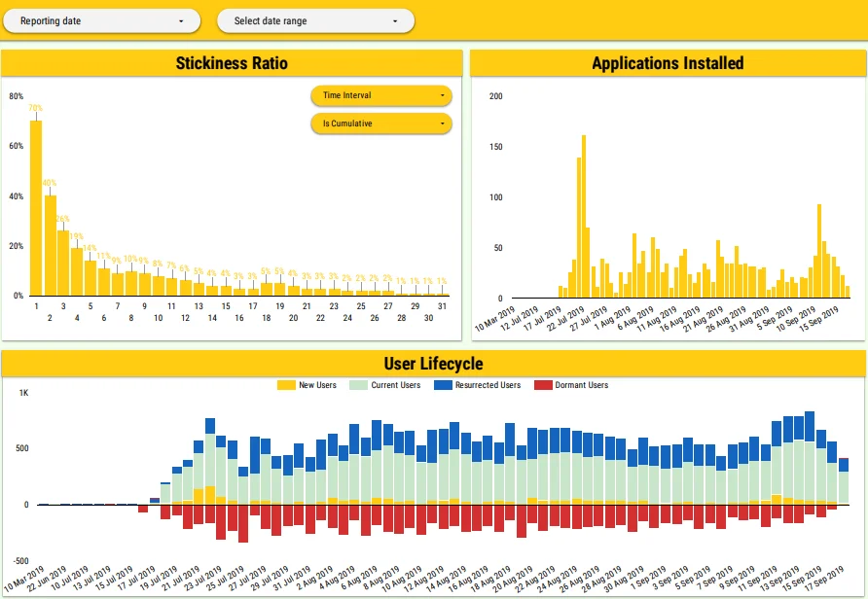Click the 1K axis label in User Lifecycle
868x599 pixels.
click(x=23, y=393)
